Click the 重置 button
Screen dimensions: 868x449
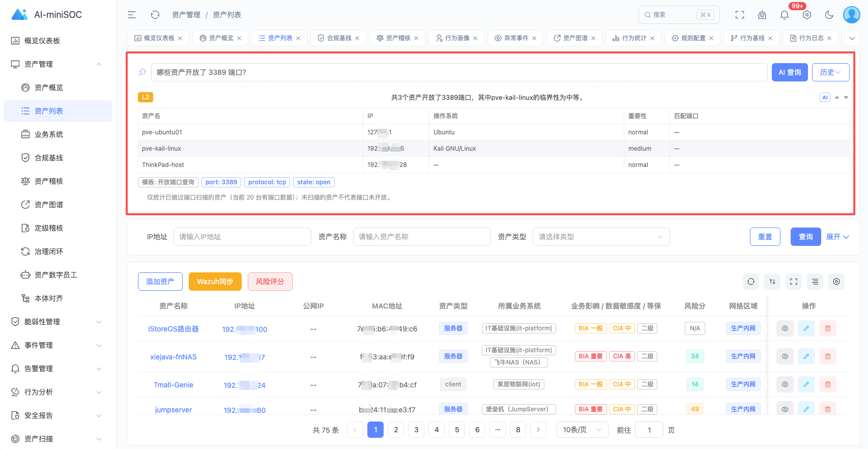765,237
